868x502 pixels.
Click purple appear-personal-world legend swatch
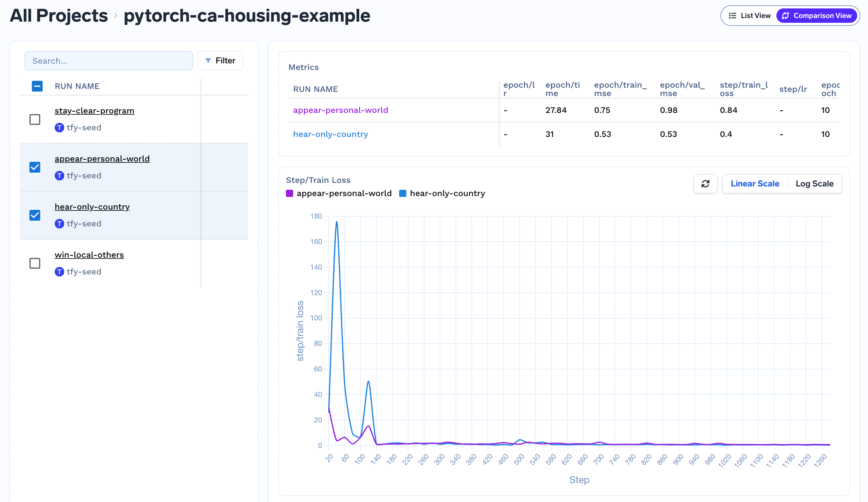290,193
